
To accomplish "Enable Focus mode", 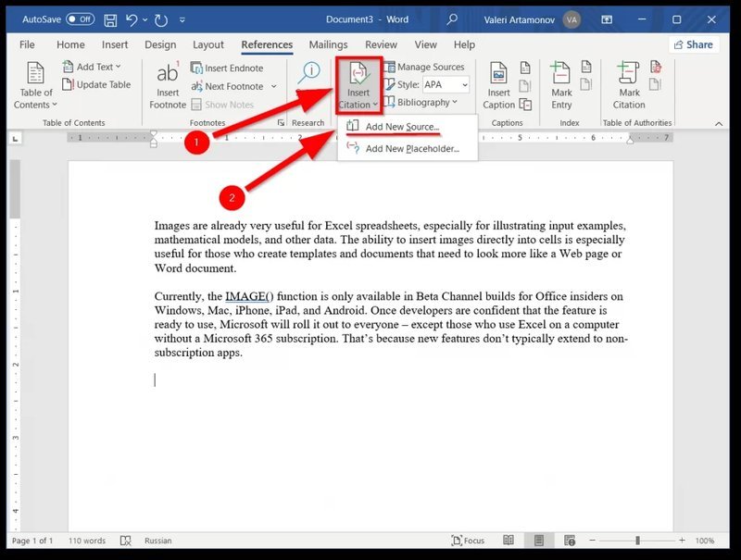I will (x=468, y=541).
